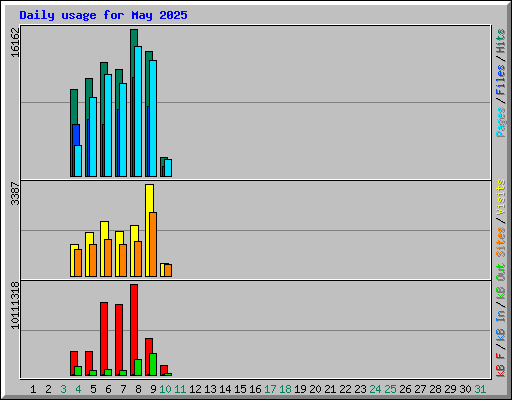
Task: Click the orange 'Sites' legend label
Action: point(500,242)
